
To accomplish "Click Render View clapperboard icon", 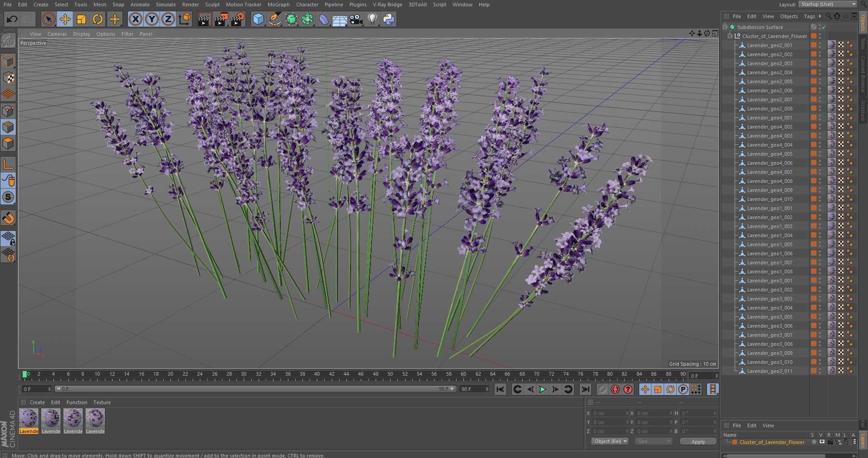I will (x=204, y=19).
